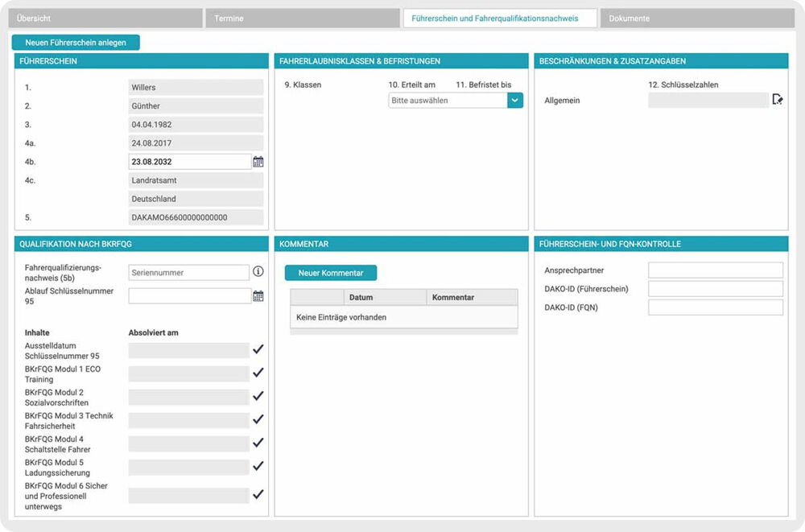
Task: Open the 'Bitte auswählen' combo box
Action: pos(448,101)
